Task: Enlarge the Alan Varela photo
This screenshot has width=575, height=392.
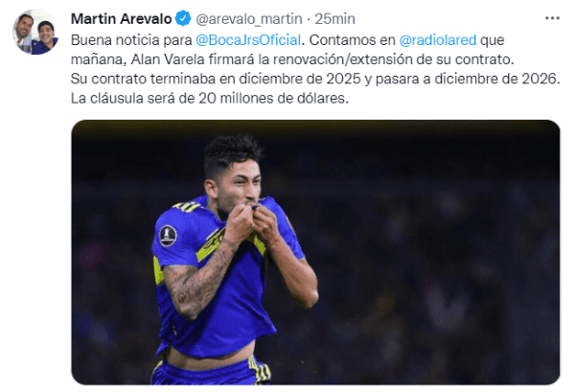Action: 315,252
